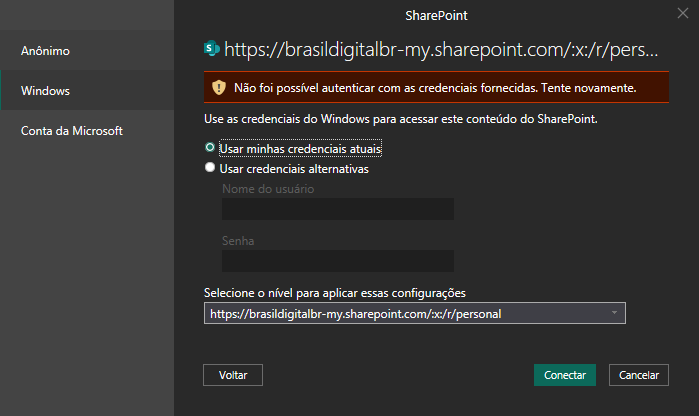
Task: Click the Senha password field
Action: (338, 261)
